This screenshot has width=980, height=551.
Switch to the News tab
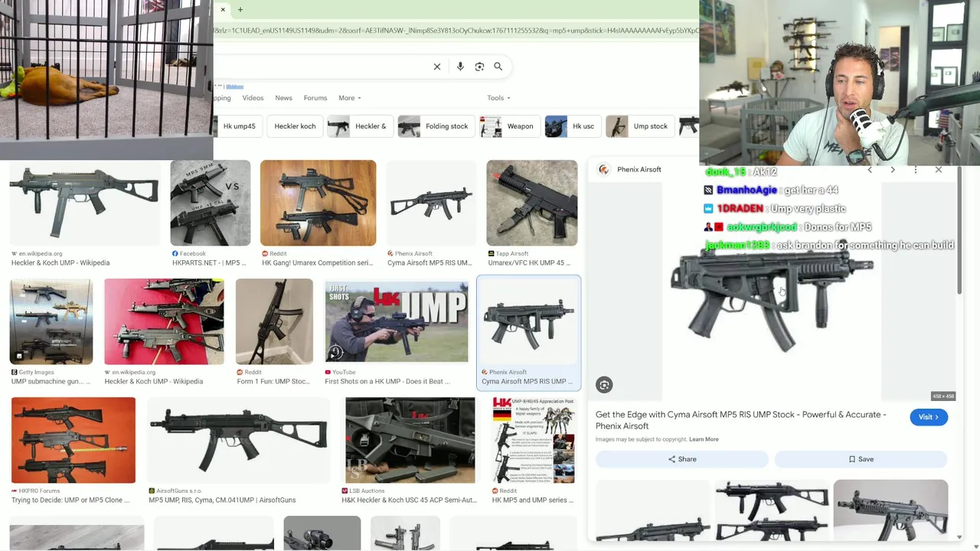(x=283, y=98)
